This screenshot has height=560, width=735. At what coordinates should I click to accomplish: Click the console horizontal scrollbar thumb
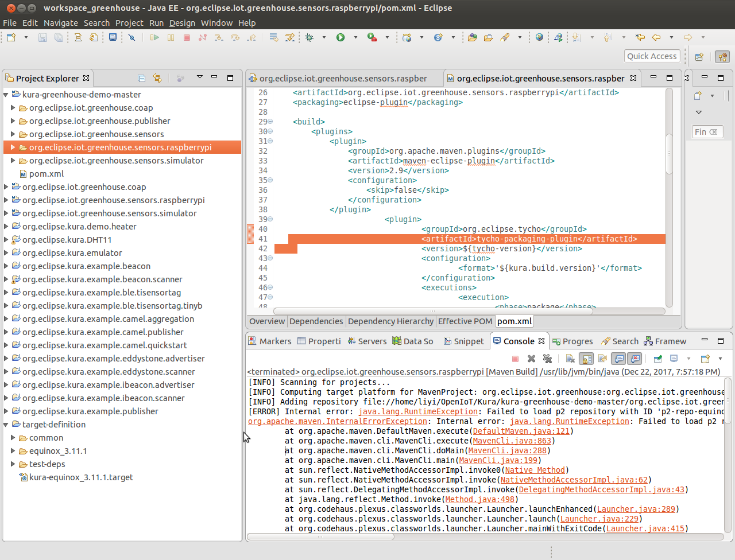coord(320,537)
